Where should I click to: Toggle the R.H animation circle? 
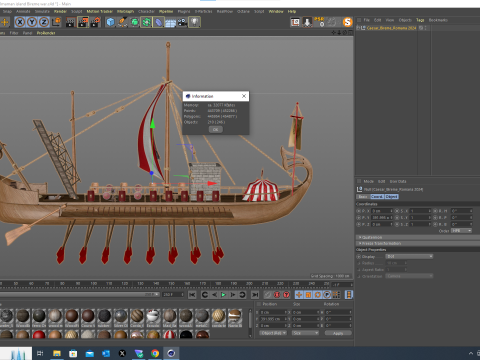coord(436,211)
